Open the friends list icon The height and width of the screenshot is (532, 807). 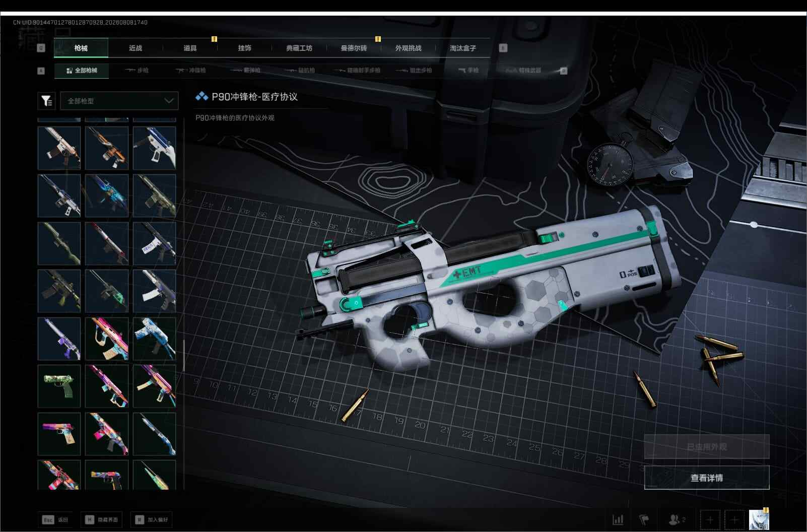[x=677, y=519]
